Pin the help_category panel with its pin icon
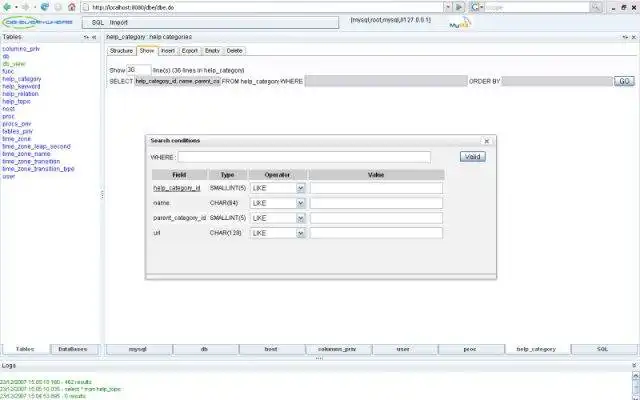Viewport: 640px width, 400px height. (625, 37)
